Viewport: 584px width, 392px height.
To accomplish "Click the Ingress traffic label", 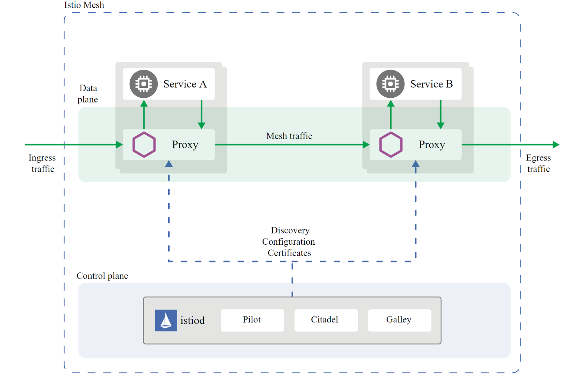I will point(42,163).
